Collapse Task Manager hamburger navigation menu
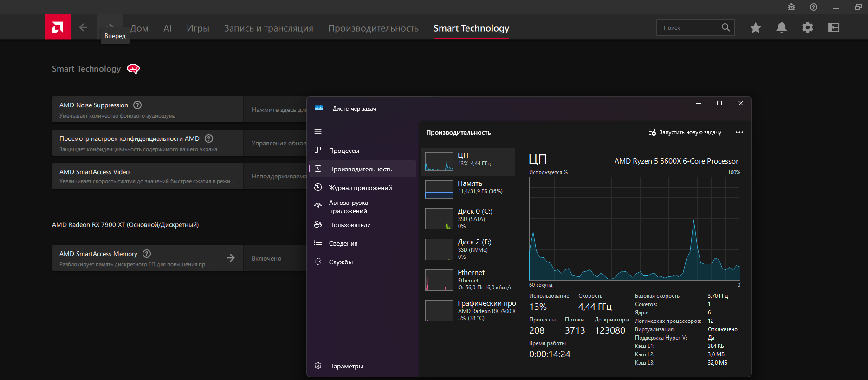The height and width of the screenshot is (380, 868). 318,131
